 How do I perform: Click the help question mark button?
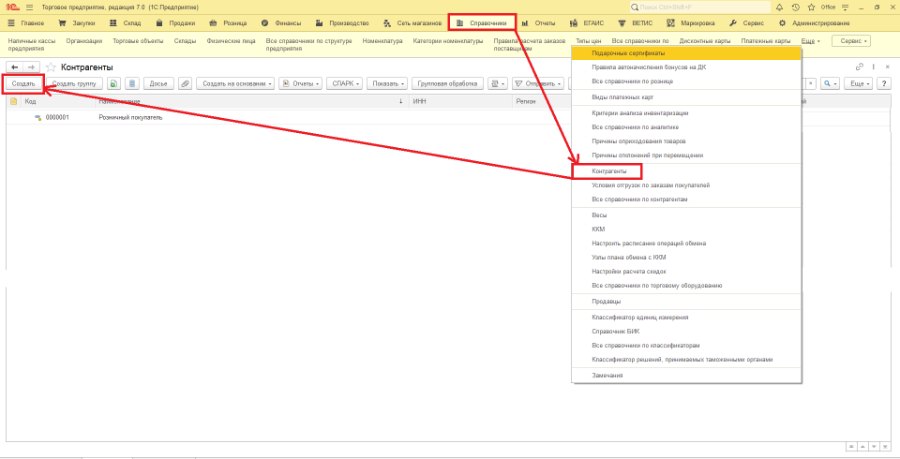(885, 84)
